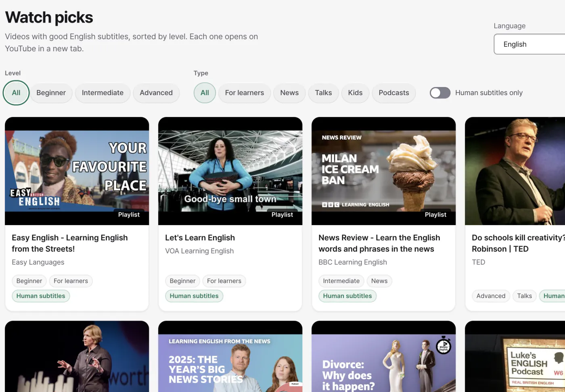Click the Intermediate tag on News Review card
The height and width of the screenshot is (392, 565).
click(x=341, y=281)
